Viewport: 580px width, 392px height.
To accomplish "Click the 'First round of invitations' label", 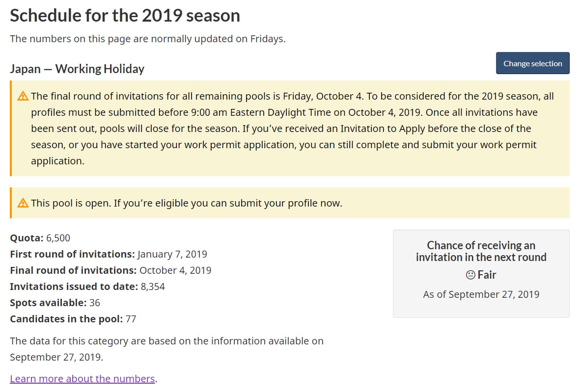I will [73, 254].
